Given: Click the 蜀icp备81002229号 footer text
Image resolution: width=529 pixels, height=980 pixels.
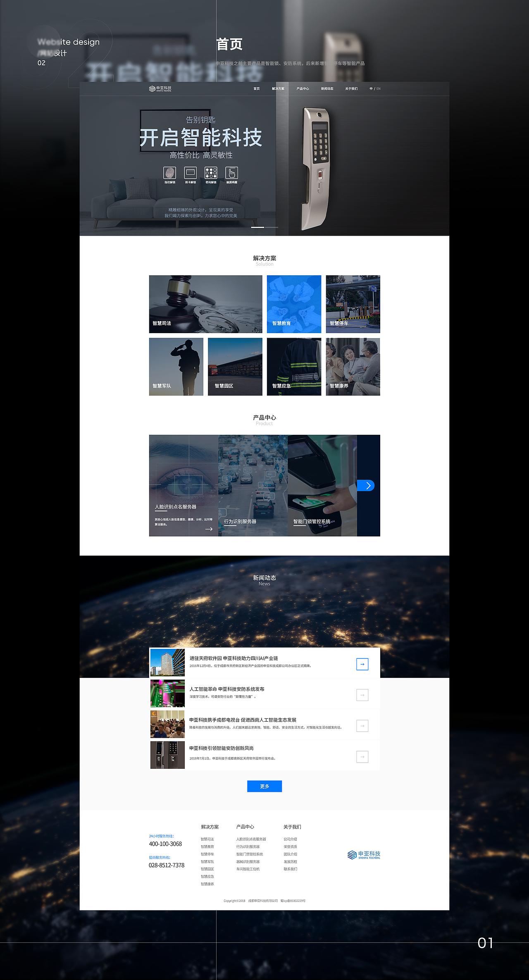Looking at the screenshot, I should (293, 901).
